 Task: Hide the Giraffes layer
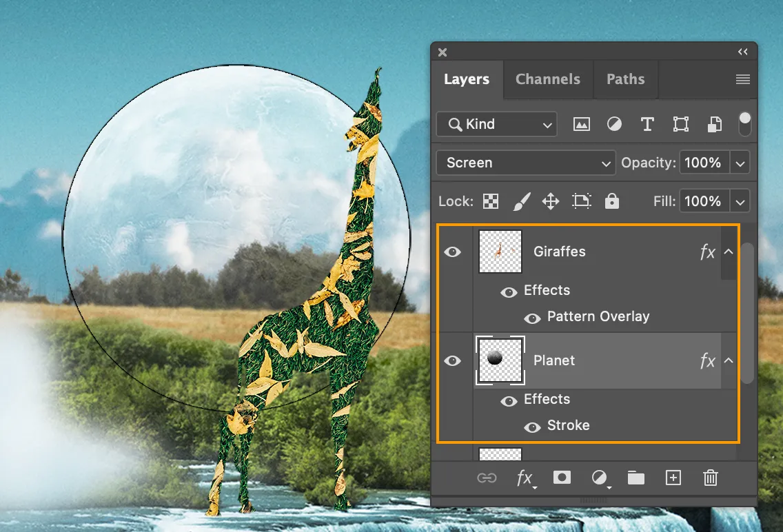click(452, 252)
